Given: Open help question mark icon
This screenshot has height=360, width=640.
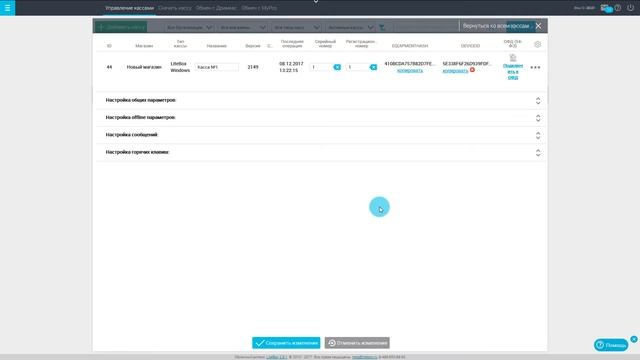Looking at the screenshot, I should click(x=618, y=8).
